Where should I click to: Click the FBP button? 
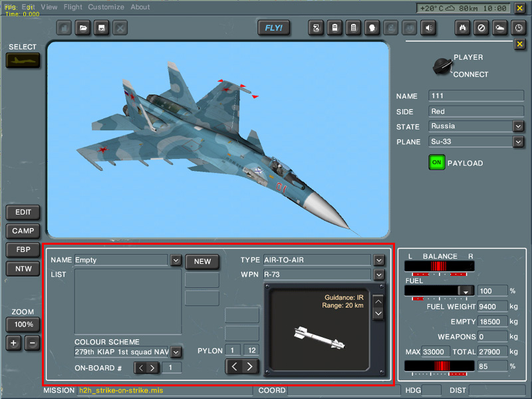(23, 250)
